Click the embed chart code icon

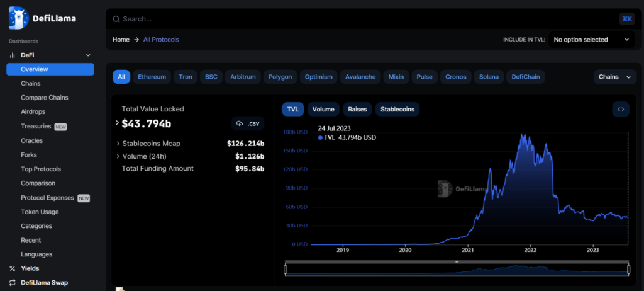tap(620, 109)
